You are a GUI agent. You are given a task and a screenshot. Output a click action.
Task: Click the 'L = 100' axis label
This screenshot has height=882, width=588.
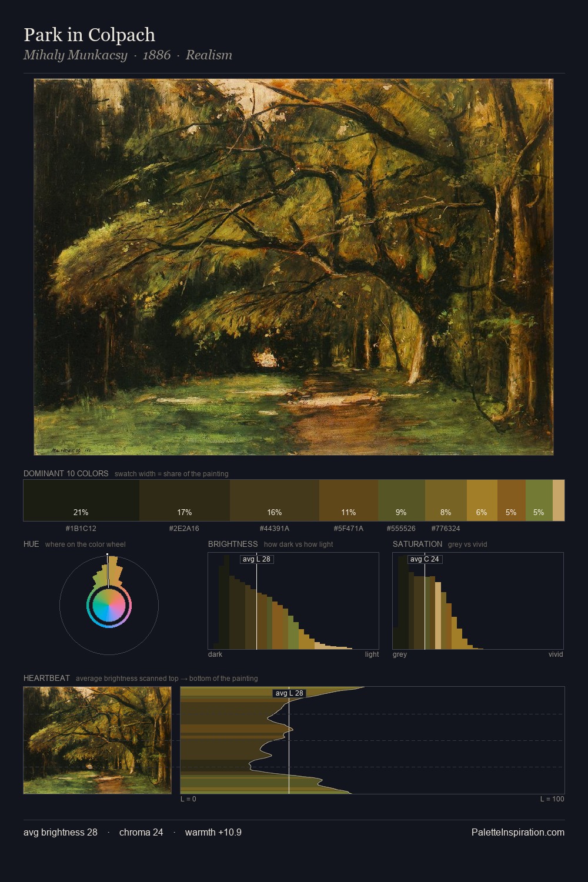click(x=552, y=799)
